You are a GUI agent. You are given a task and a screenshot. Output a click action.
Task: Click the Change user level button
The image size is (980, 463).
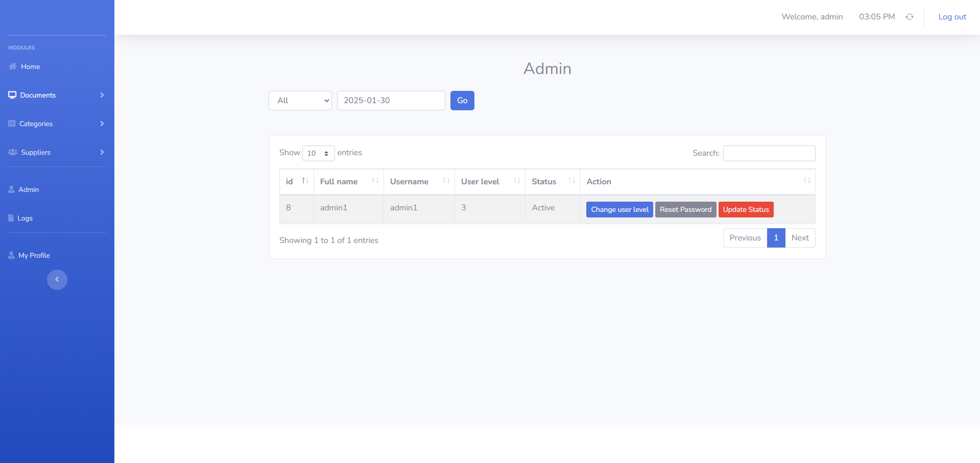(x=619, y=210)
